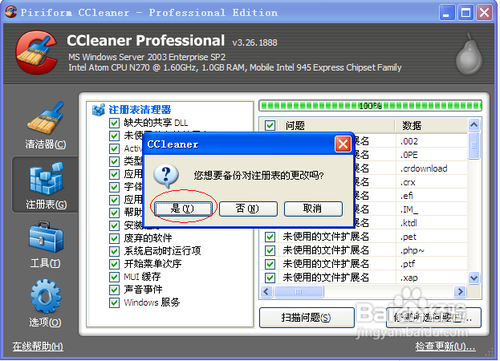Click 扫描问题(S) scan button
This screenshot has width=500, height=361.
(x=306, y=317)
